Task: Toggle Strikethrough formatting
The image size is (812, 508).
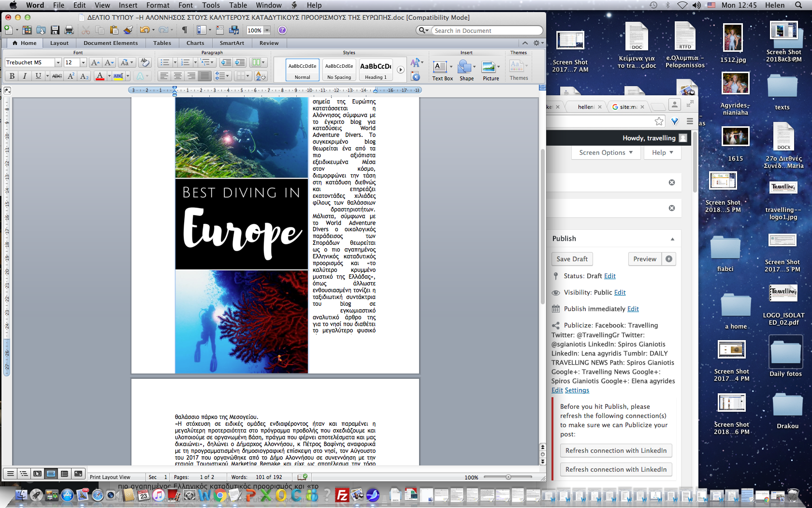Action: [57, 76]
